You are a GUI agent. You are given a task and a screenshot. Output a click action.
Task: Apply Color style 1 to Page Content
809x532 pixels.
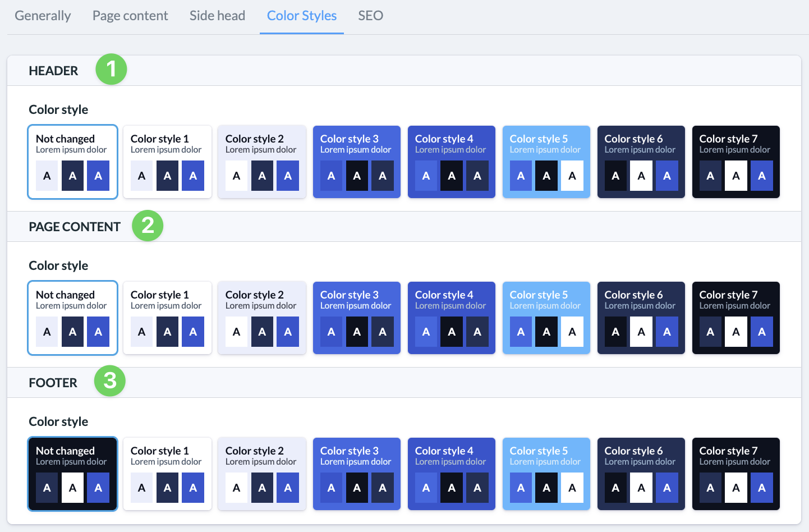click(167, 318)
